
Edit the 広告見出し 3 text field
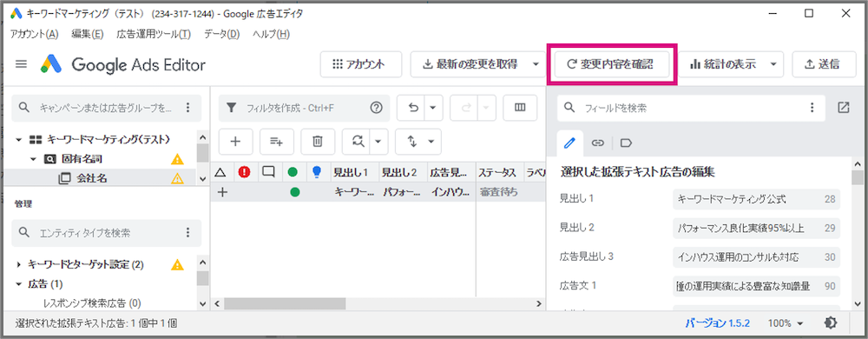tap(756, 257)
